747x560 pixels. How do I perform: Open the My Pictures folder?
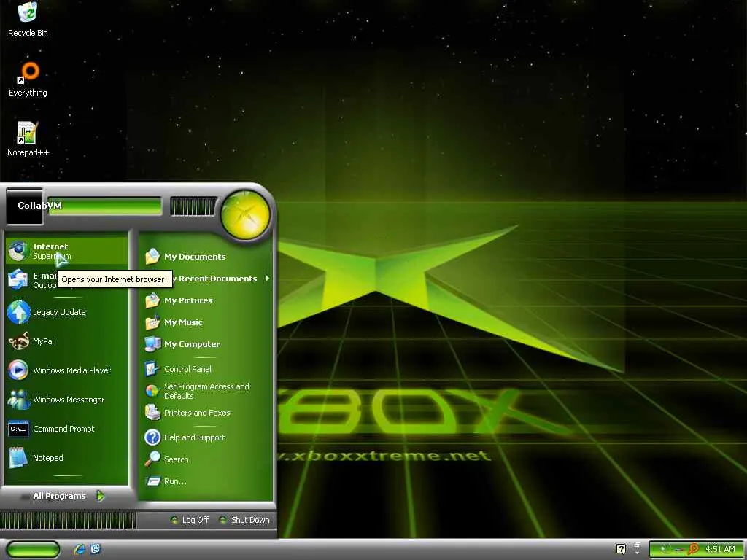coord(206,300)
